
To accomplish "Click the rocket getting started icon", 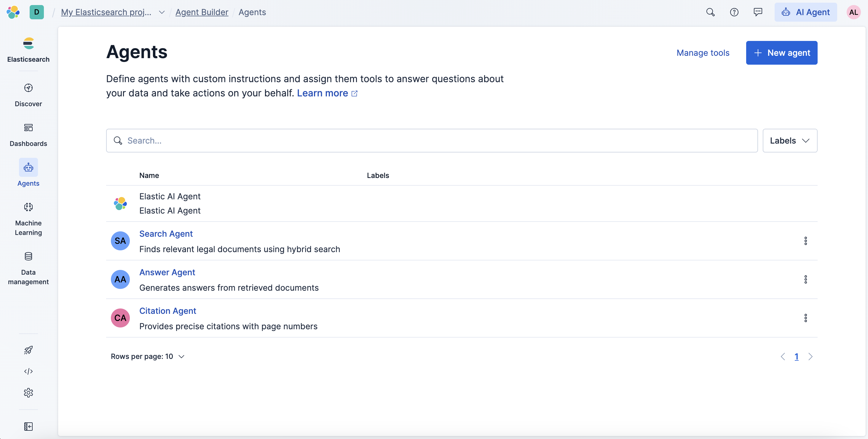I will 28,350.
